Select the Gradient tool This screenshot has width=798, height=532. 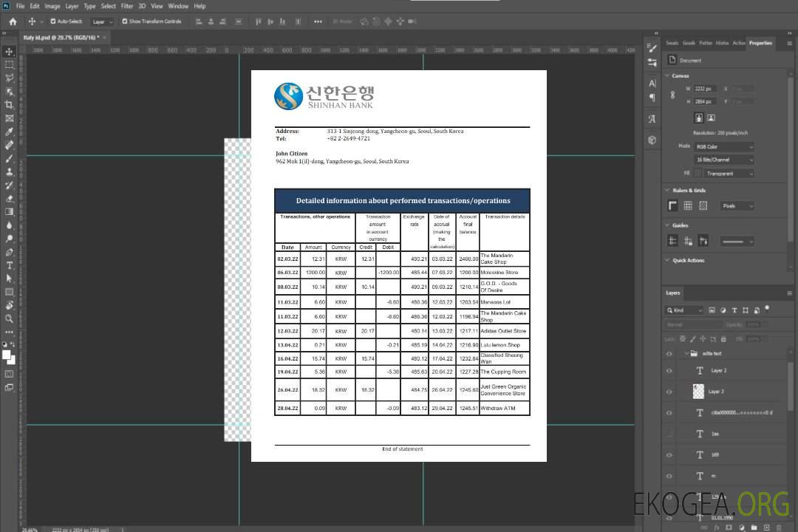tap(9, 212)
